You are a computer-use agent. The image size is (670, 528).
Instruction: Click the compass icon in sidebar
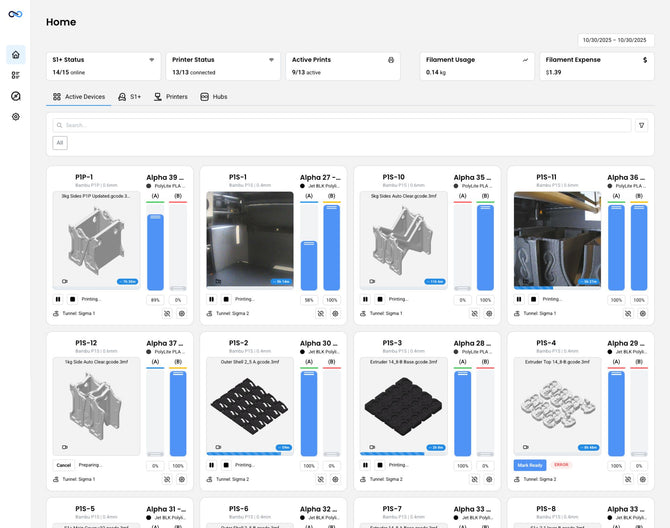pos(15,96)
